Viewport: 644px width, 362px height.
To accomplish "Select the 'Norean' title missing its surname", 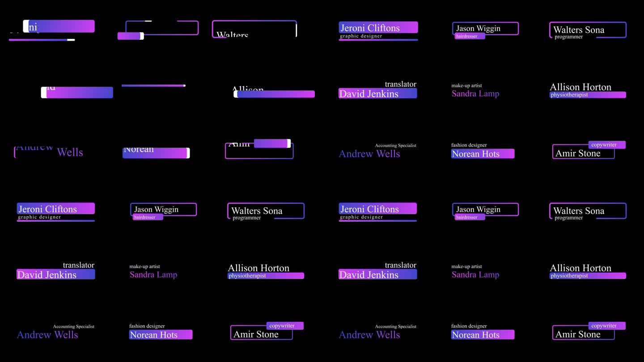I will [156, 152].
